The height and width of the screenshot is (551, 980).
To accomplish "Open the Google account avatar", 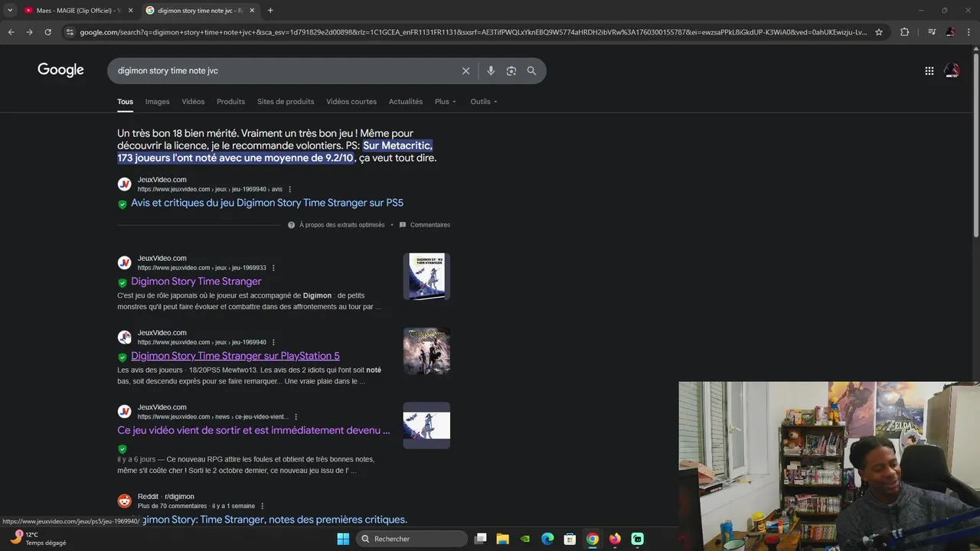I will coord(952,70).
